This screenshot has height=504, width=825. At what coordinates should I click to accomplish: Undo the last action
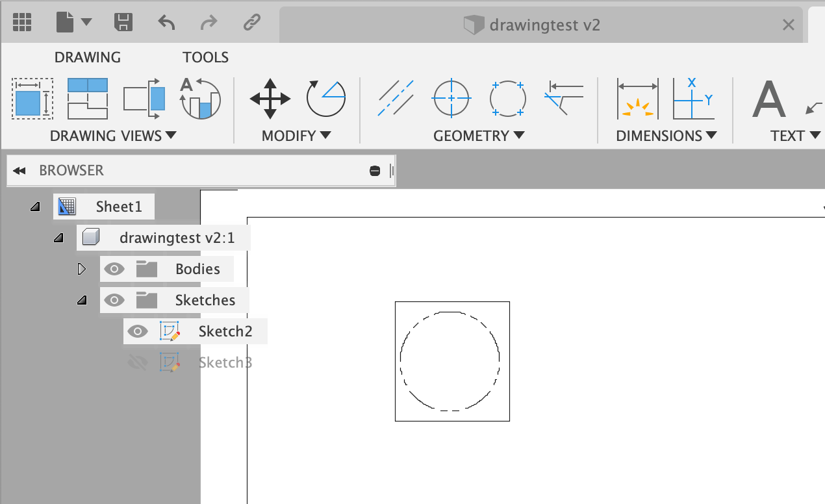(x=167, y=23)
